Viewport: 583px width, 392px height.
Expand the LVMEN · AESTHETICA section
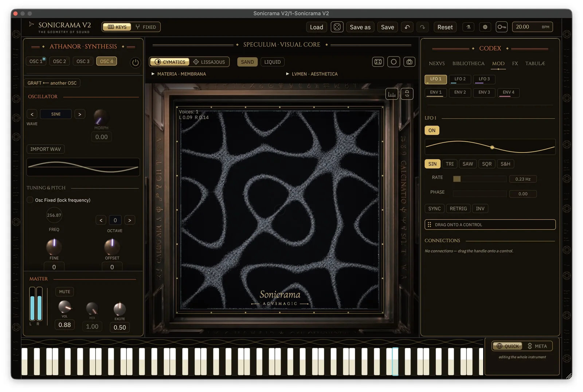312,74
